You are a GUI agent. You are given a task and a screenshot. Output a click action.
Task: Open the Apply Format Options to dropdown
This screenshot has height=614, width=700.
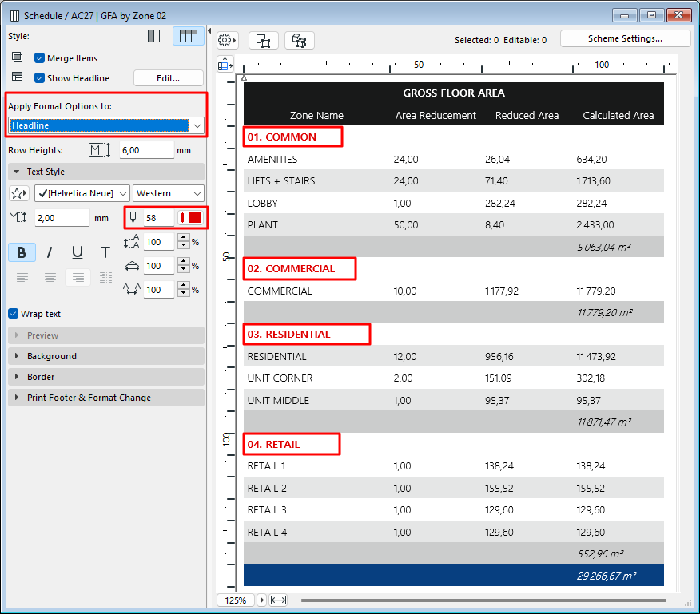(106, 125)
